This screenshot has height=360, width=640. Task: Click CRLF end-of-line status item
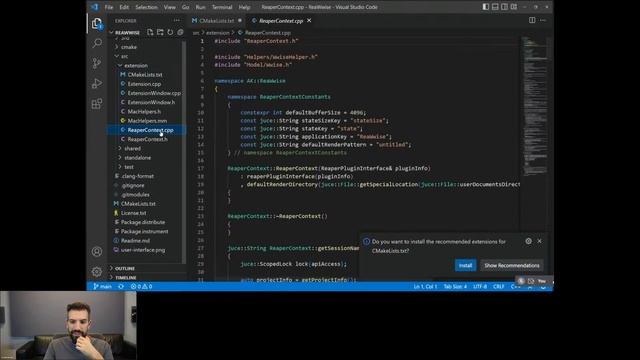click(499, 287)
